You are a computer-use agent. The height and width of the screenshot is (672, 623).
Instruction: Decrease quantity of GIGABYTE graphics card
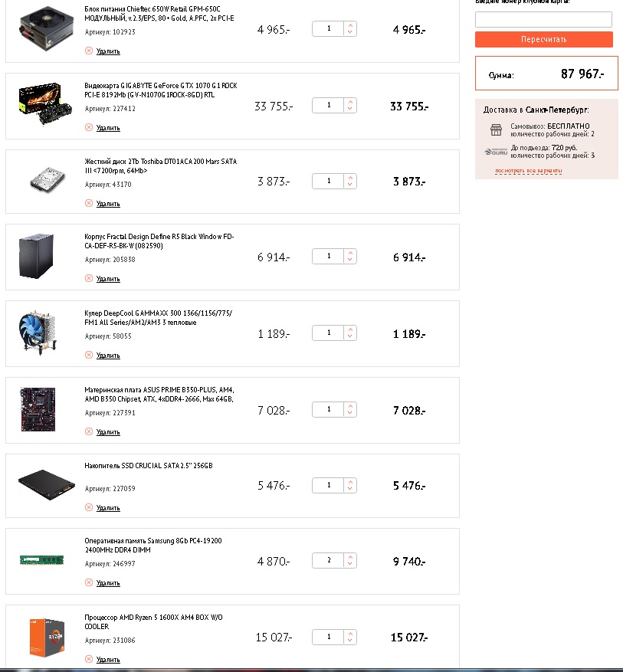(350, 109)
